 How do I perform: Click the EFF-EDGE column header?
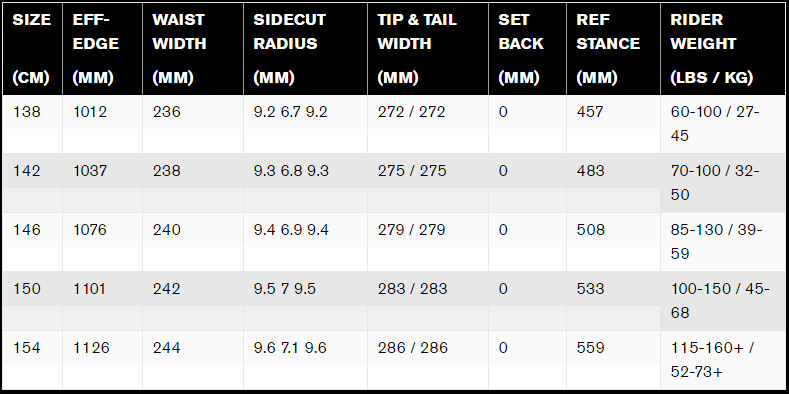[x=103, y=49]
